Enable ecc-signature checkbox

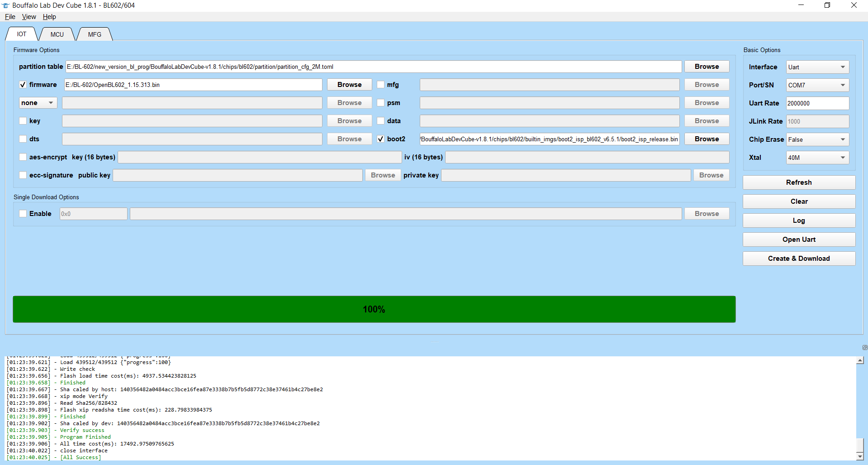coord(23,175)
